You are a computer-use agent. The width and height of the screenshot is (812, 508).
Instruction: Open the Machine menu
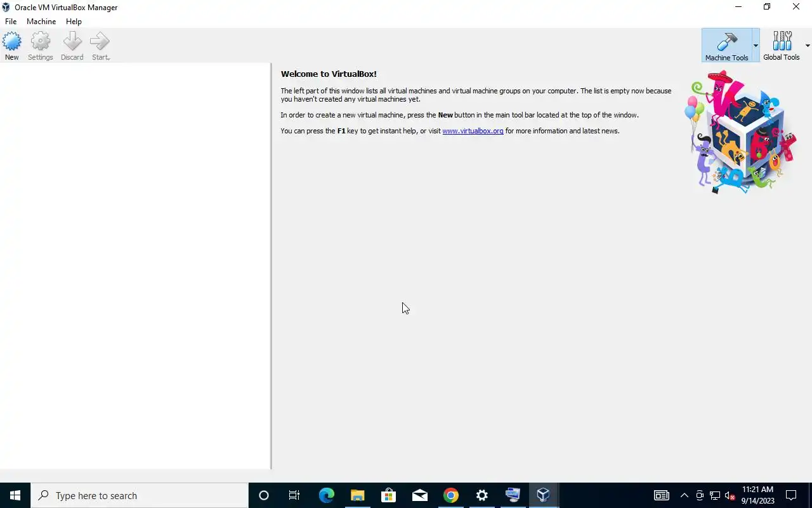tap(41, 22)
